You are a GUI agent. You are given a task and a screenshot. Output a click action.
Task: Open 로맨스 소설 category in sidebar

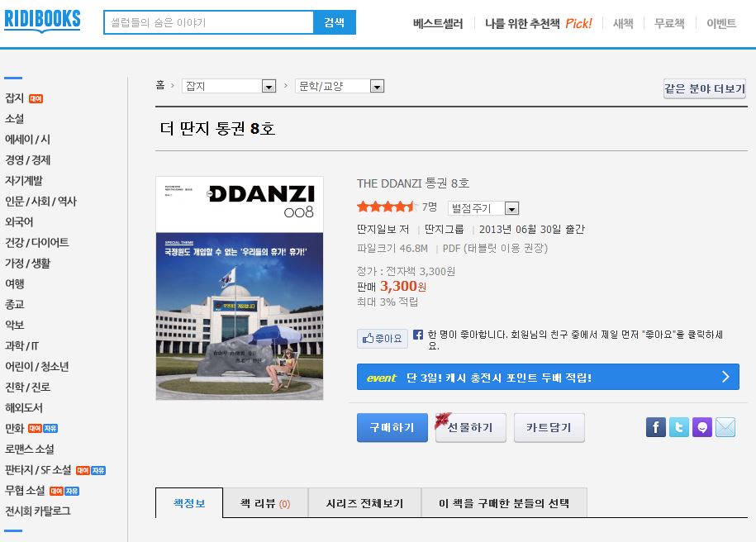(x=30, y=449)
